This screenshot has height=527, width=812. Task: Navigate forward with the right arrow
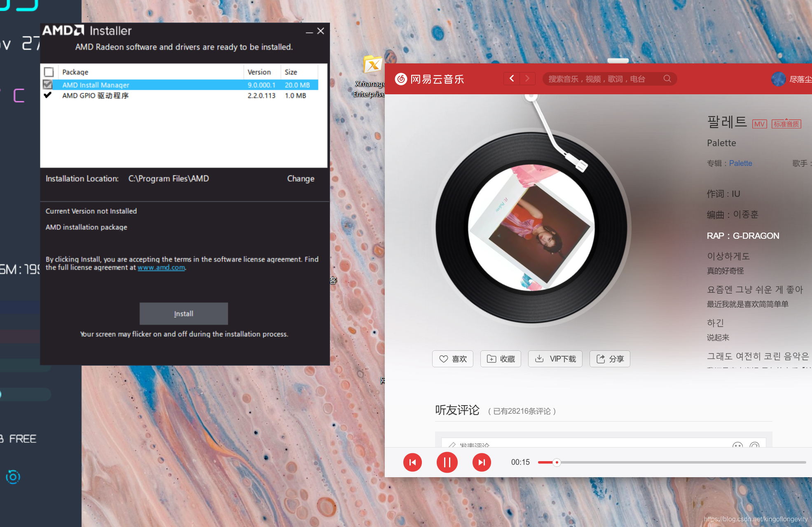coord(527,78)
